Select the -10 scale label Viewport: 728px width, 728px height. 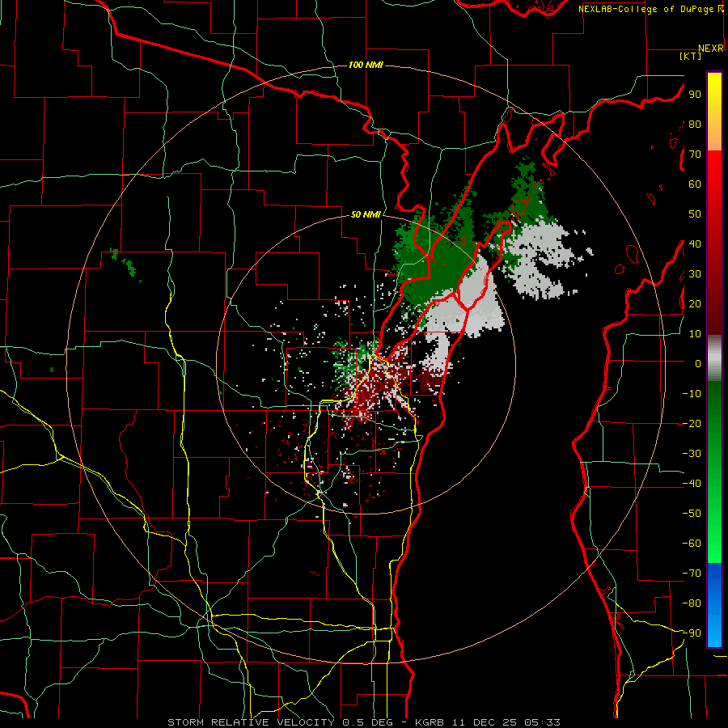tap(692, 394)
